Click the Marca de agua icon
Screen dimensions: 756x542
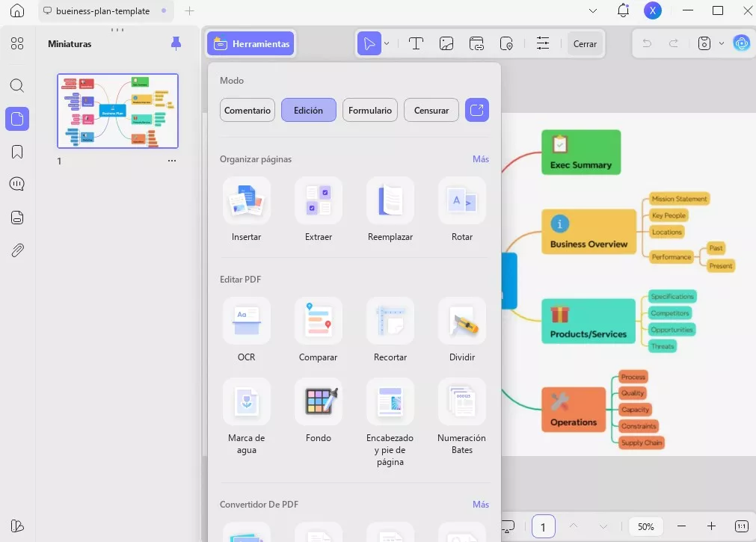pos(246,402)
